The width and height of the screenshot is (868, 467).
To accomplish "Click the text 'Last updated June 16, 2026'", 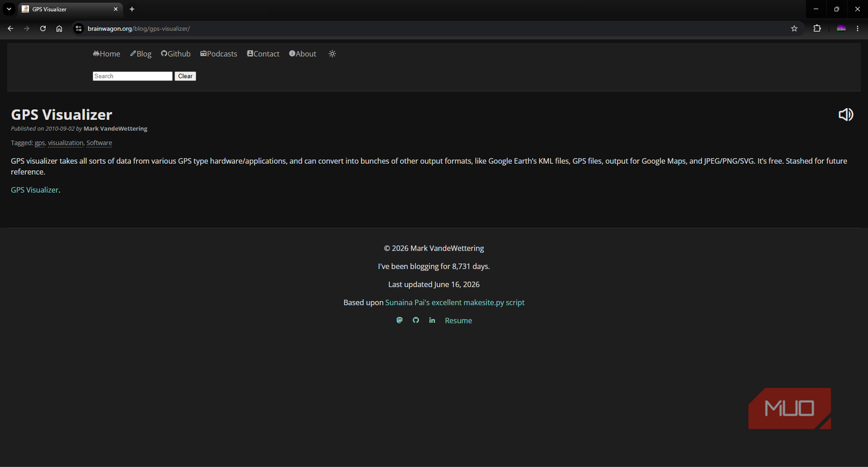I will click(434, 285).
